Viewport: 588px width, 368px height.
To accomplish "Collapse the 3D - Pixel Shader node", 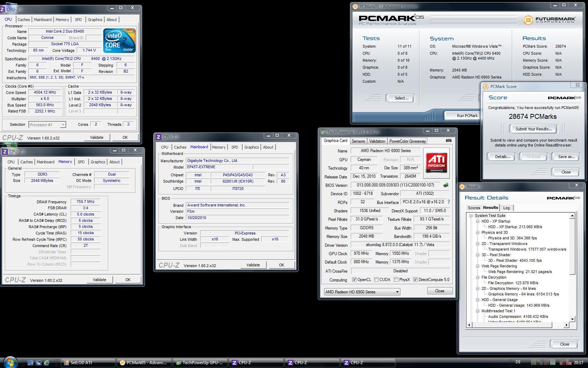I will (x=477, y=255).
